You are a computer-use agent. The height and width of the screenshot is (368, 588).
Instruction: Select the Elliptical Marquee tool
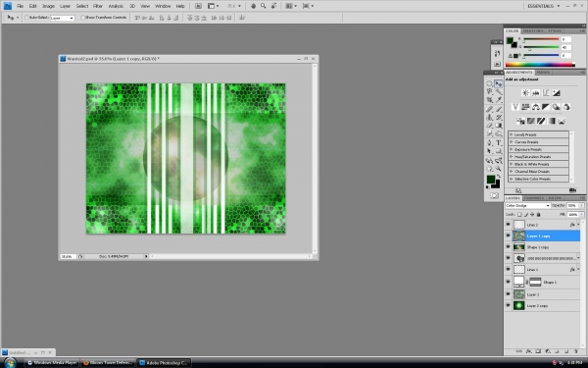point(489,83)
